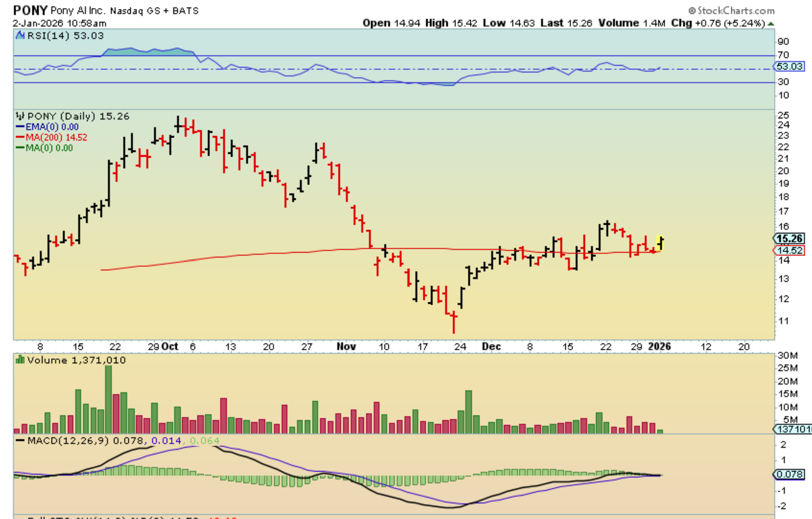Click the 53.03 RSI value tag
The height and width of the screenshot is (519, 812).
pyautogui.click(x=789, y=66)
